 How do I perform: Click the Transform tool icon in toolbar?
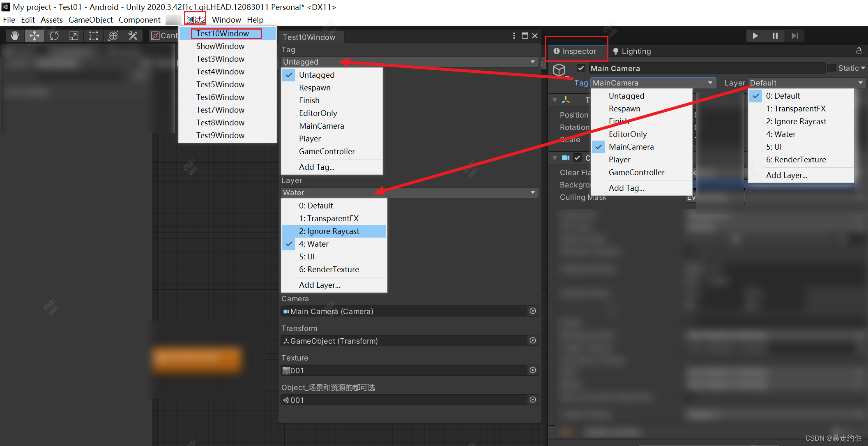[x=113, y=36]
